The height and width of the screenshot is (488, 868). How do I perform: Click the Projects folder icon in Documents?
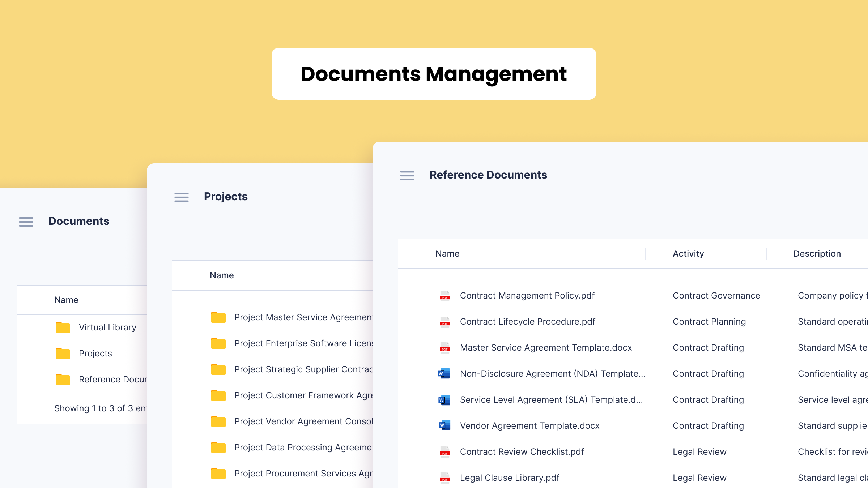click(63, 353)
